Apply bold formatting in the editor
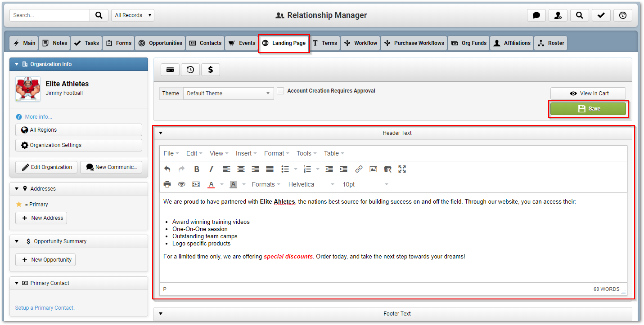Image resolution: width=644 pixels, height=325 pixels. pos(197,169)
